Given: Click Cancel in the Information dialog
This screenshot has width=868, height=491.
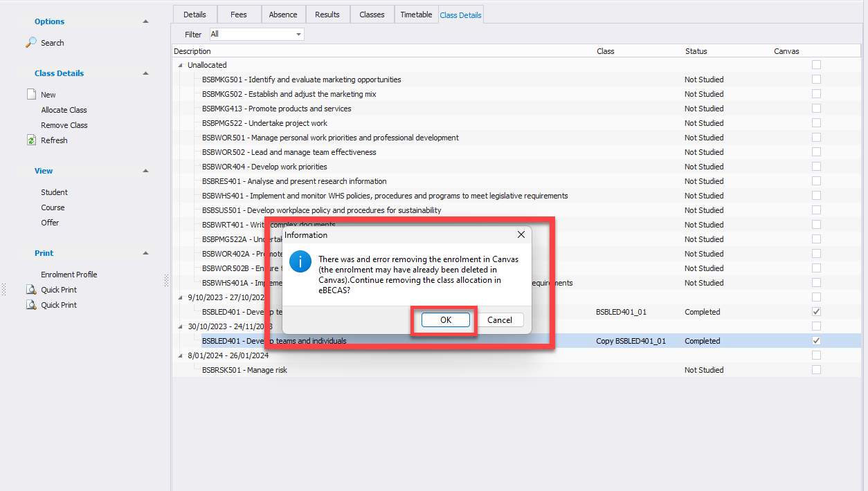Looking at the screenshot, I should point(499,320).
